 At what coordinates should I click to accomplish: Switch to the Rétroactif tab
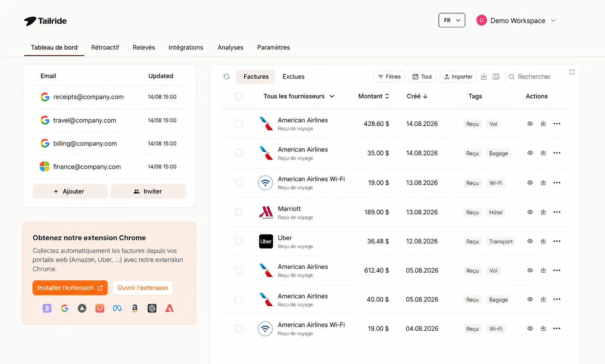pos(105,48)
